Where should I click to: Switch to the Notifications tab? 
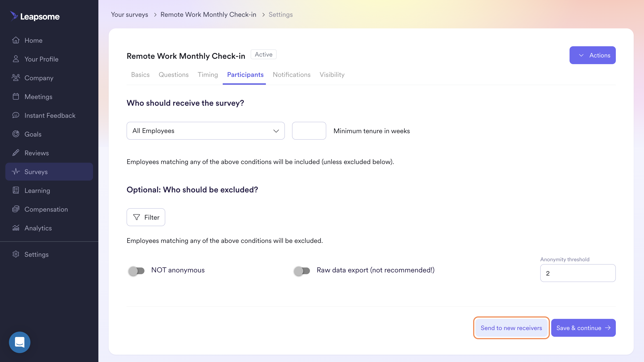[x=292, y=75]
